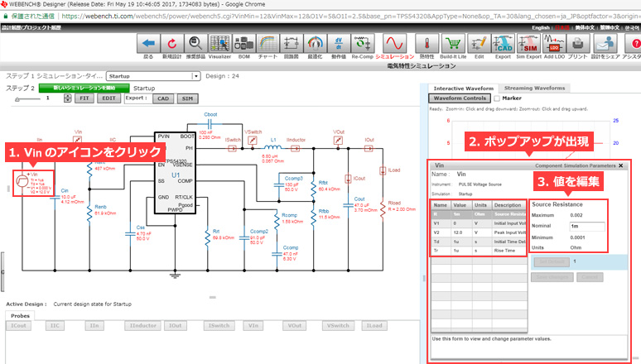Viewport: 641px width, 364px height.
Task: Click the IIn probe button
Action: 94,326
